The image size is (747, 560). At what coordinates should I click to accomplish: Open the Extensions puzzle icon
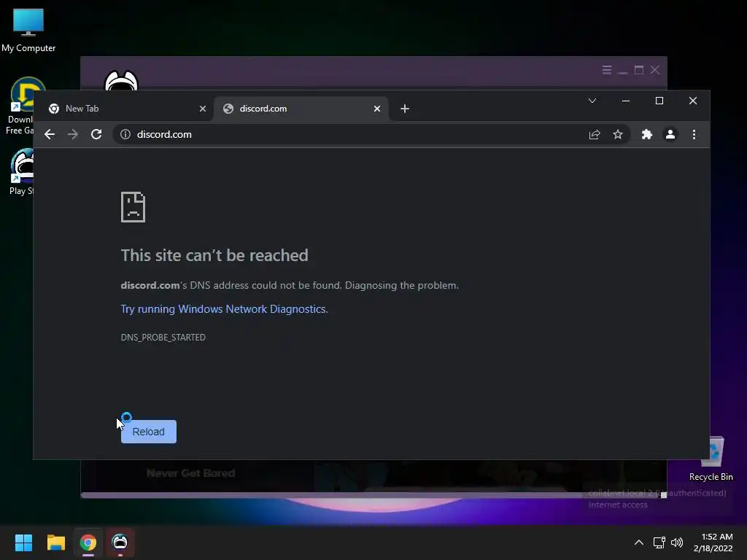pyautogui.click(x=646, y=134)
